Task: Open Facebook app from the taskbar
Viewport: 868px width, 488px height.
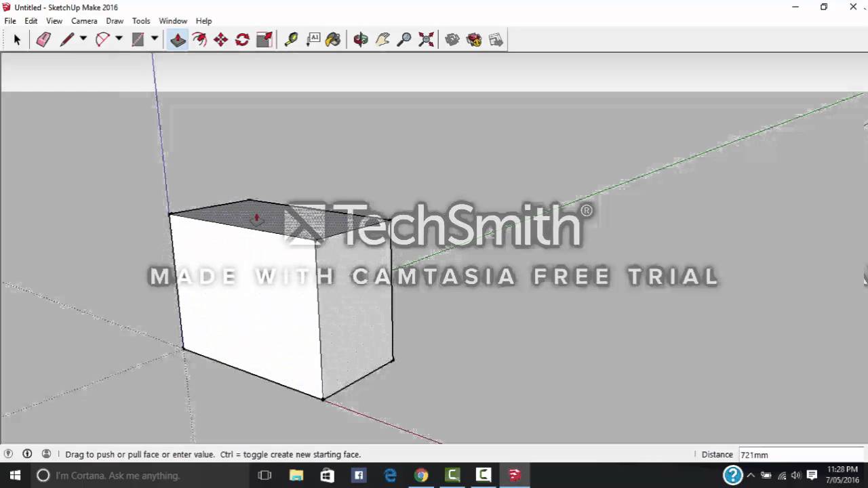Action: pos(359,475)
